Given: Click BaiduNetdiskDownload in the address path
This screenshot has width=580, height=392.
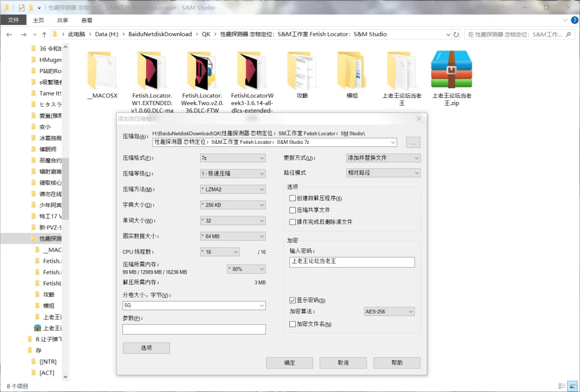Looking at the screenshot, I should pyautogui.click(x=160, y=34).
